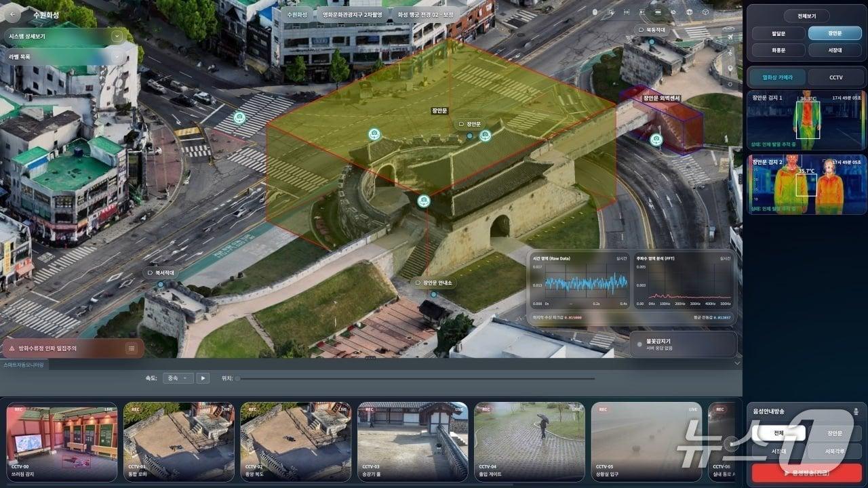Open the list icon on the crowd alert banner
The width and height of the screenshot is (868, 488).
pyautogui.click(x=132, y=348)
